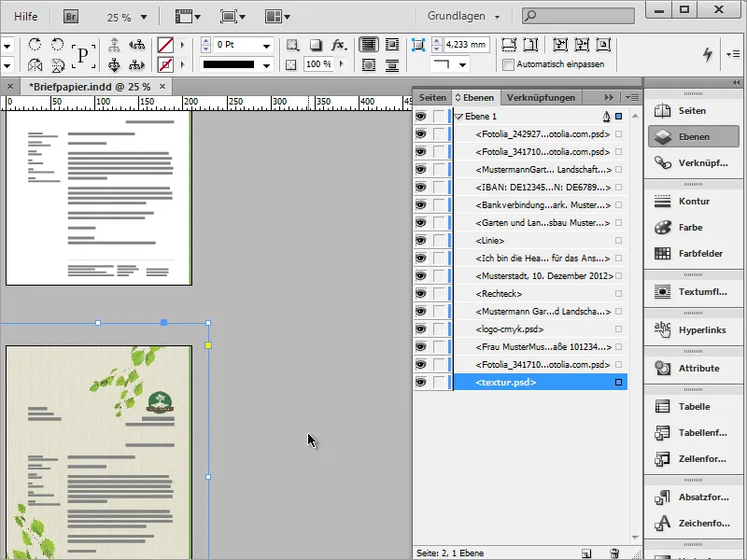Screen dimensions: 747x560
Task: Open Verknüpfungen panel from dock
Action: pos(693,162)
